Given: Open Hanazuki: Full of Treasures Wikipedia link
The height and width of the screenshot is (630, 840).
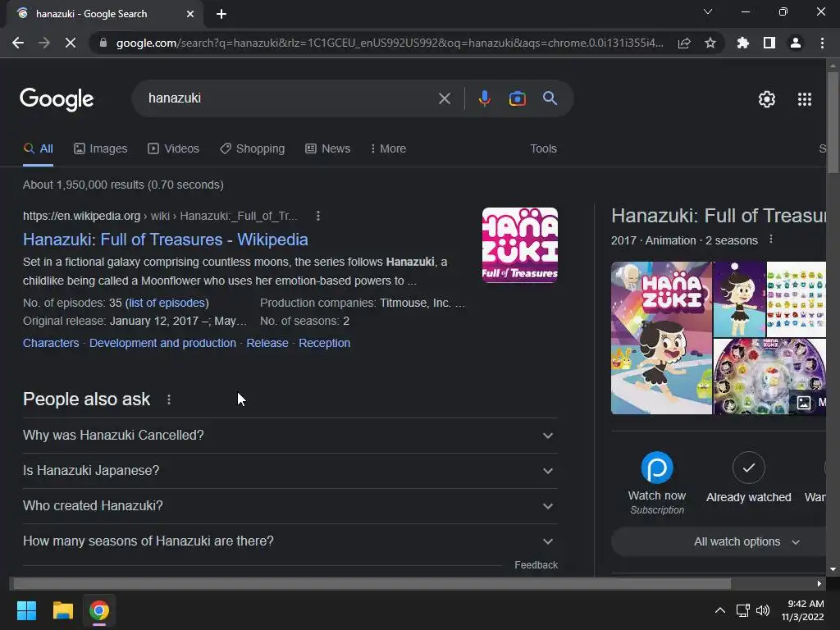Looking at the screenshot, I should coord(166,240).
